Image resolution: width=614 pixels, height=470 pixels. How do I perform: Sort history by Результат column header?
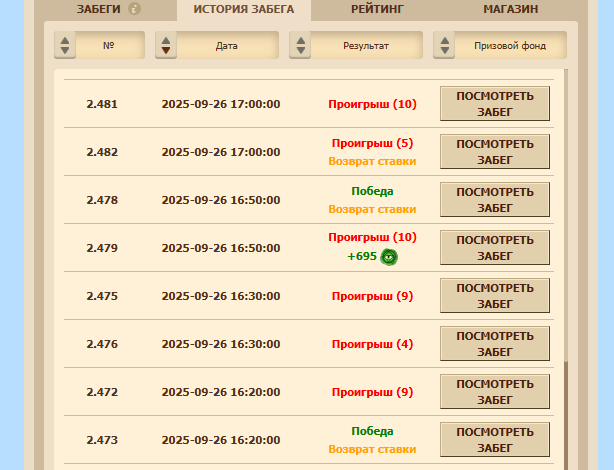click(x=366, y=46)
